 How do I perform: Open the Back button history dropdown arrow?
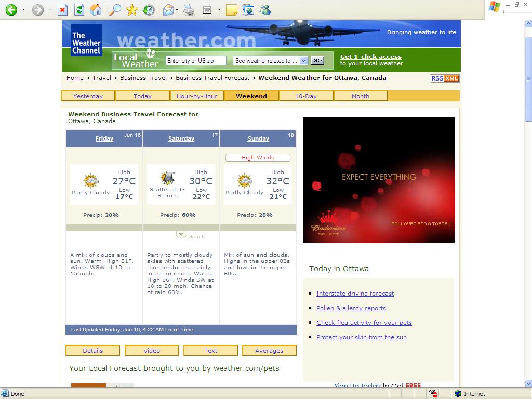pos(23,10)
